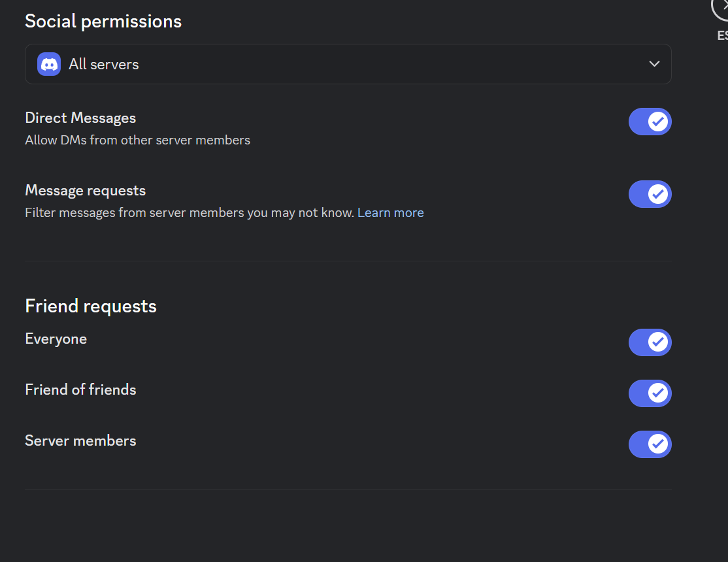Open the Learn more link
Screen dimensions: 728x562
coord(390,212)
